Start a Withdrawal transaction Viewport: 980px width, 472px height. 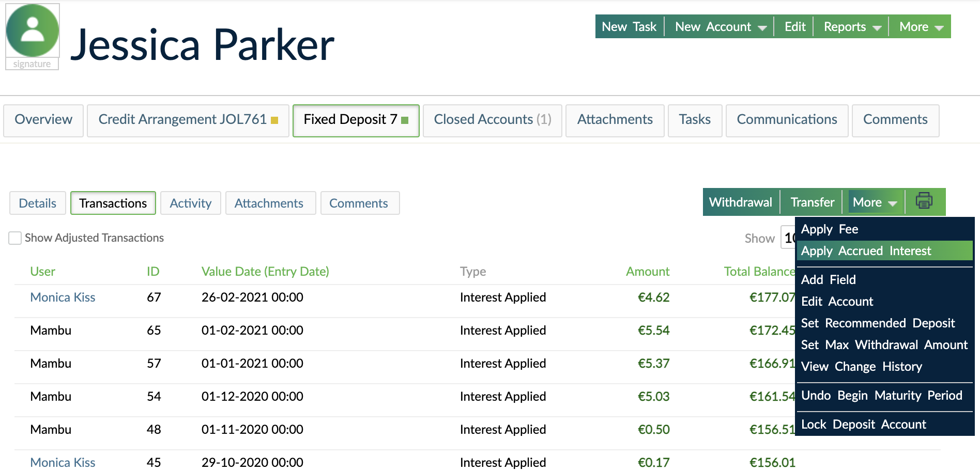741,202
